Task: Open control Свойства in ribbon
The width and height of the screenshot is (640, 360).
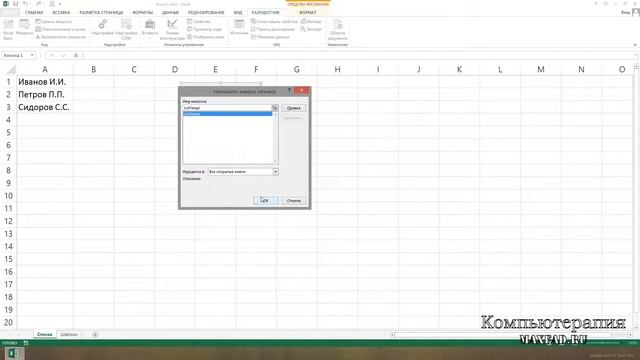Action: coord(199,22)
